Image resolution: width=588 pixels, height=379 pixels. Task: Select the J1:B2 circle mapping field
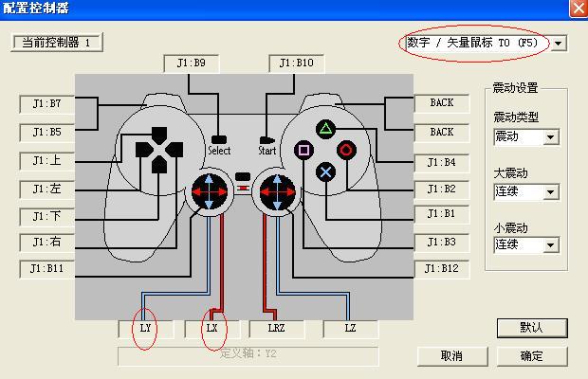click(x=442, y=189)
